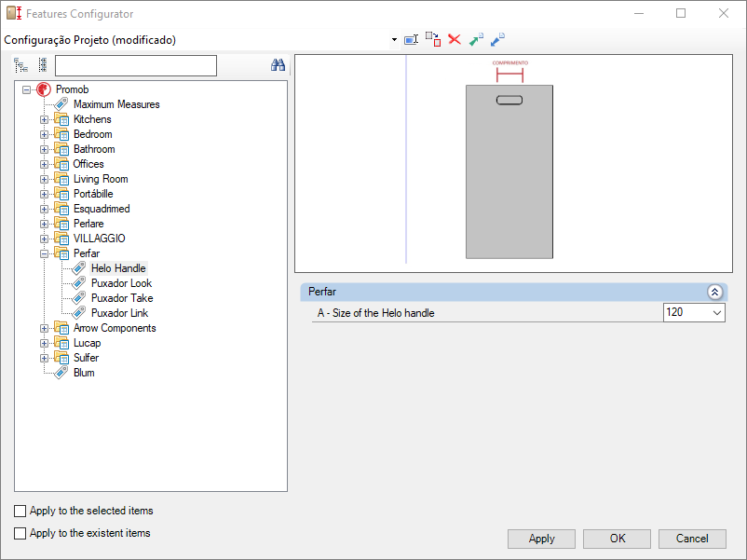Screen dimensions: 747x560
Task: Click the Apply button
Action: 541,539
